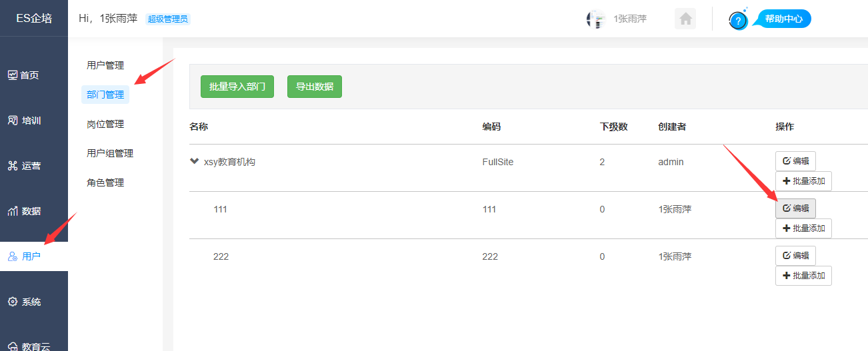Click the help question mark icon
This screenshot has height=351, width=868.
737,20
